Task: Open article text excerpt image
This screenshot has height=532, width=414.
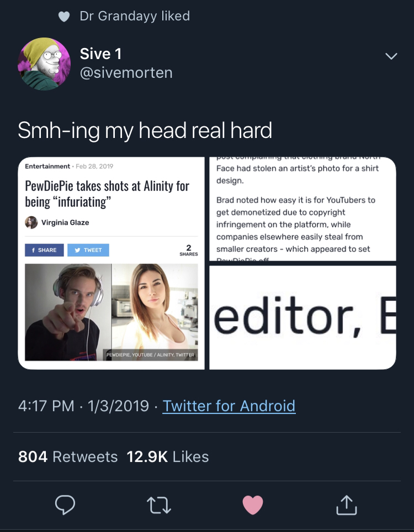Action: pyautogui.click(x=302, y=209)
